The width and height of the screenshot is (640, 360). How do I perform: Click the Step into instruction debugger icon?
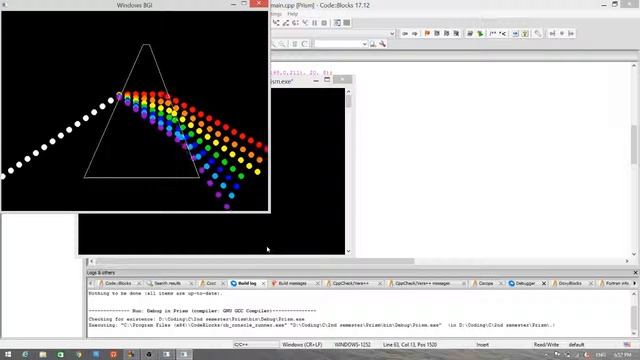[x=305, y=23]
